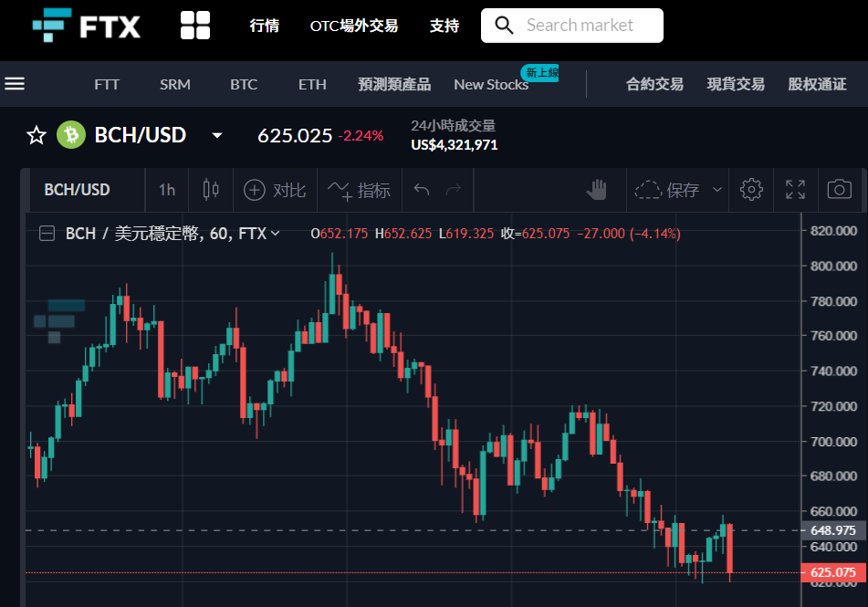This screenshot has width=868, height=607.
Task: Switch to the 現貨交易 tab
Action: pyautogui.click(x=736, y=84)
